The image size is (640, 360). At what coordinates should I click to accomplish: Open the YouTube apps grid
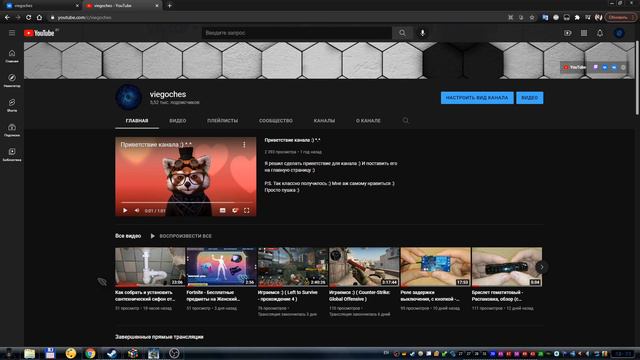click(x=584, y=33)
